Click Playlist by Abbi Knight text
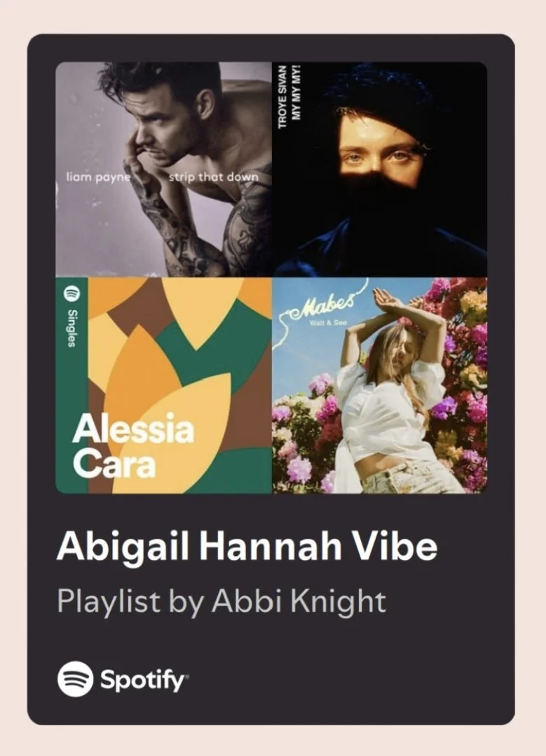Viewport: 546px width, 756px height. point(221,602)
